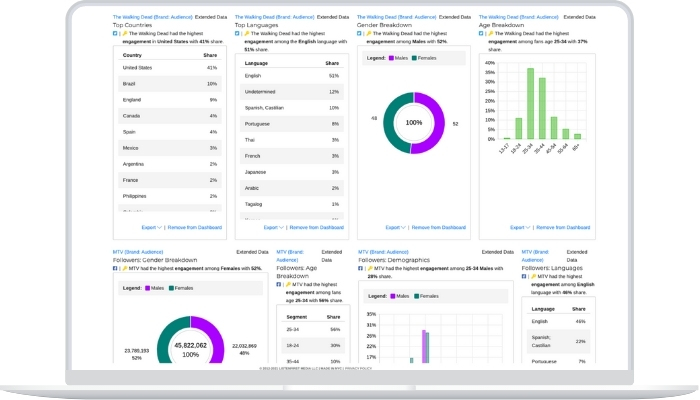Select the 25-34 segment row in MTV Age Breakdown
The image size is (700, 400).
coord(313,329)
